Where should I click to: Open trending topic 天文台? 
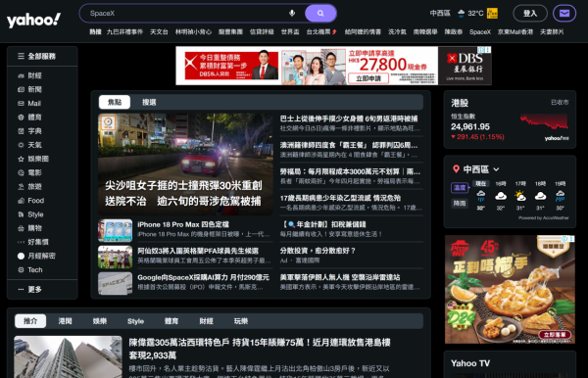coord(159,32)
